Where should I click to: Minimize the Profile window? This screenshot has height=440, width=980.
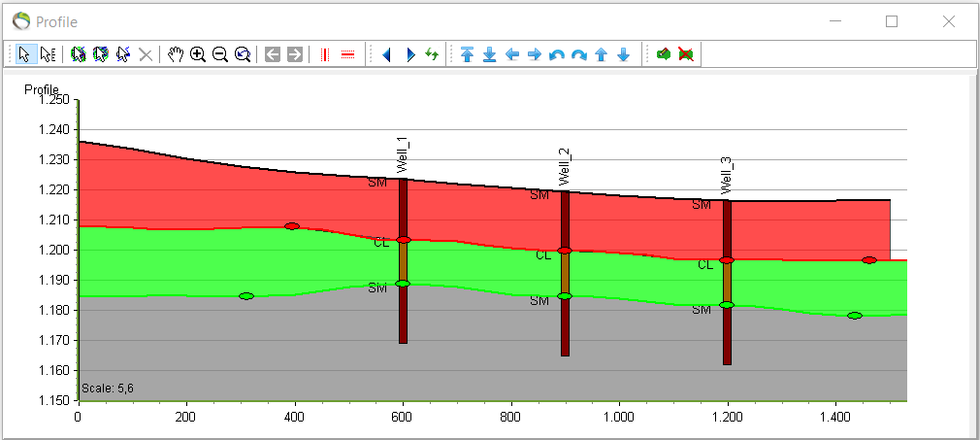point(835,21)
